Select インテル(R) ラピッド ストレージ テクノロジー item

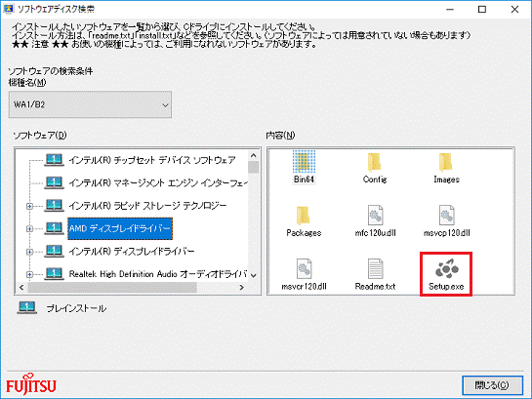point(147,206)
